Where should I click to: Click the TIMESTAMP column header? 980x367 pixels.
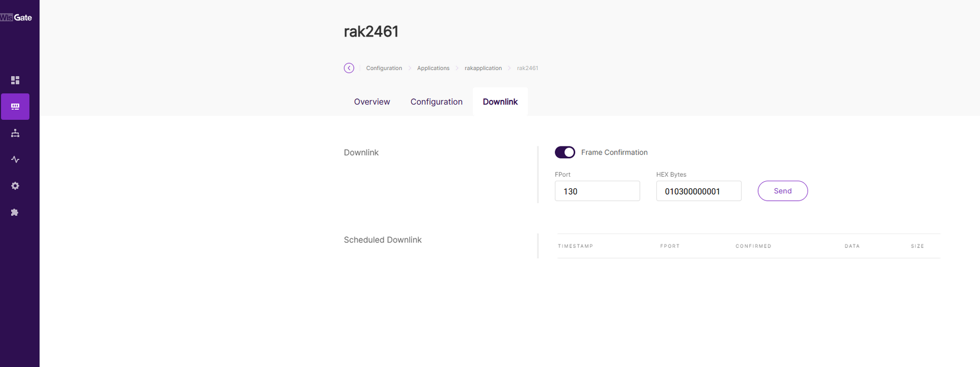point(575,246)
